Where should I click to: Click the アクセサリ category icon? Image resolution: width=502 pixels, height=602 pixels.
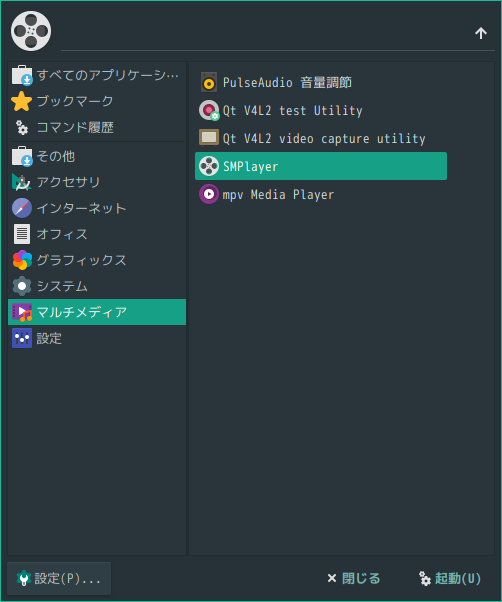[22, 182]
